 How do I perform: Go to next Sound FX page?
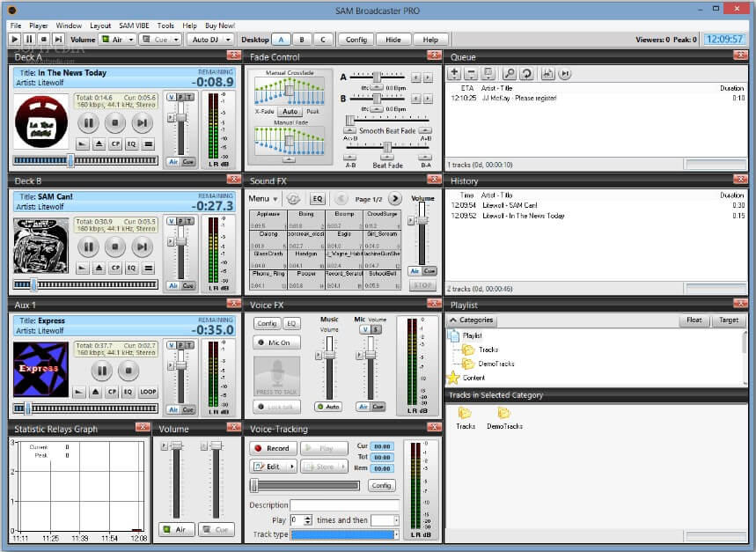[x=395, y=199]
